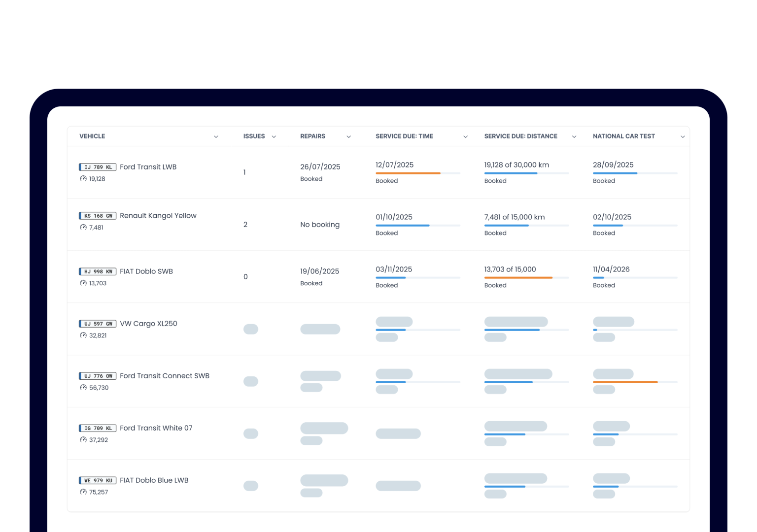Click odometer icon beside 37,292 reading
This screenshot has width=757, height=532.
pos(83,440)
